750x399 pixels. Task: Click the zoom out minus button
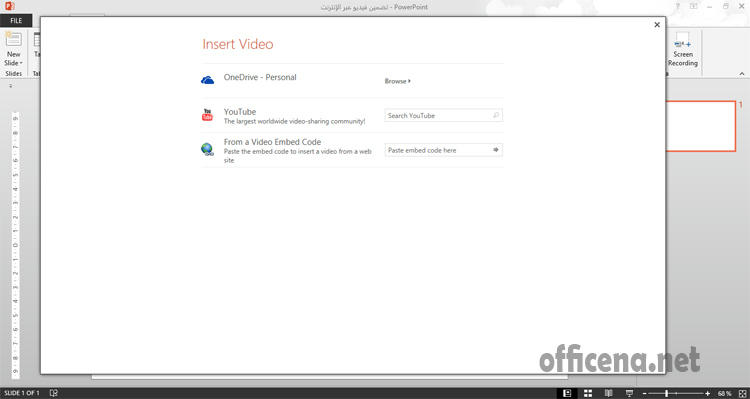tap(644, 393)
